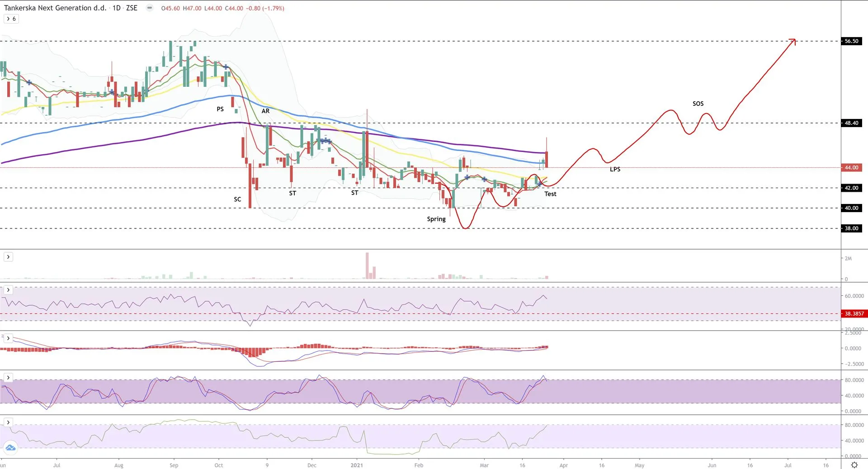Open chart settings gear in bottom-right corner

(854, 464)
